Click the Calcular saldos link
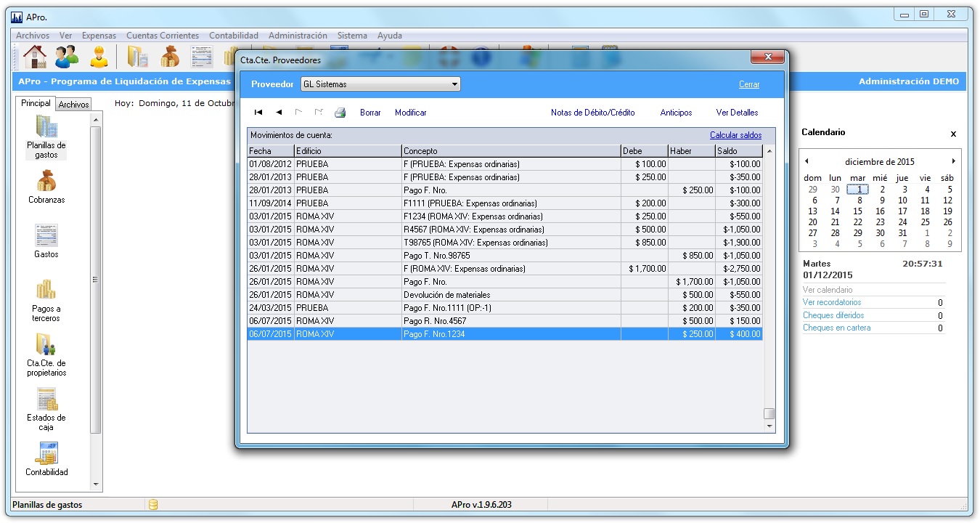This screenshot has width=980, height=523. point(735,135)
